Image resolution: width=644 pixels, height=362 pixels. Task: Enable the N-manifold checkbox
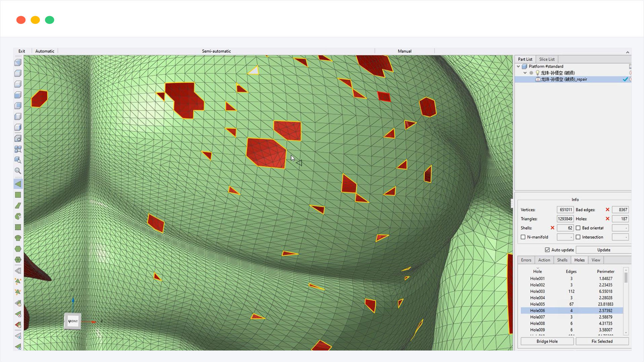point(523,237)
